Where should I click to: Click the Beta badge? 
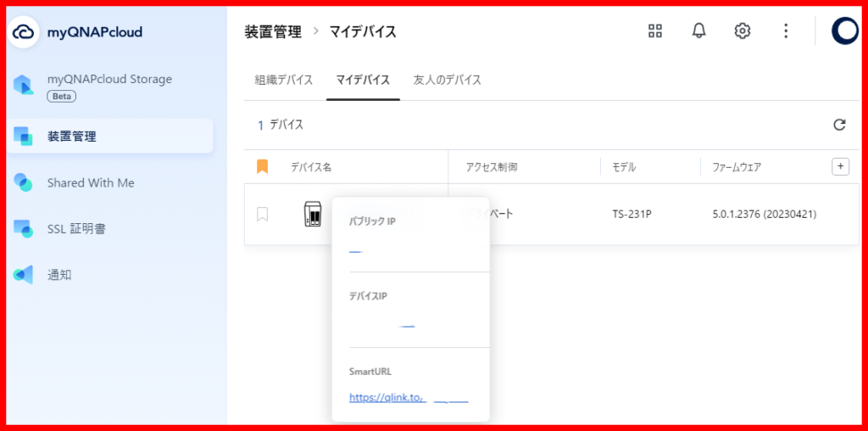click(x=61, y=97)
